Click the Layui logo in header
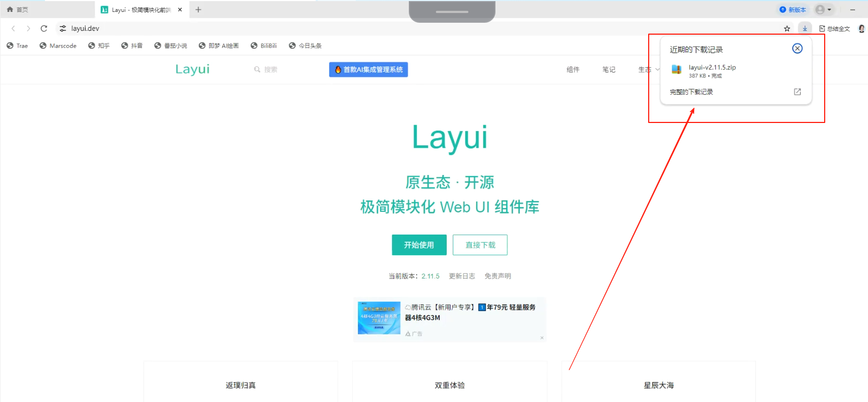Image resolution: width=868 pixels, height=402 pixels. coord(192,69)
